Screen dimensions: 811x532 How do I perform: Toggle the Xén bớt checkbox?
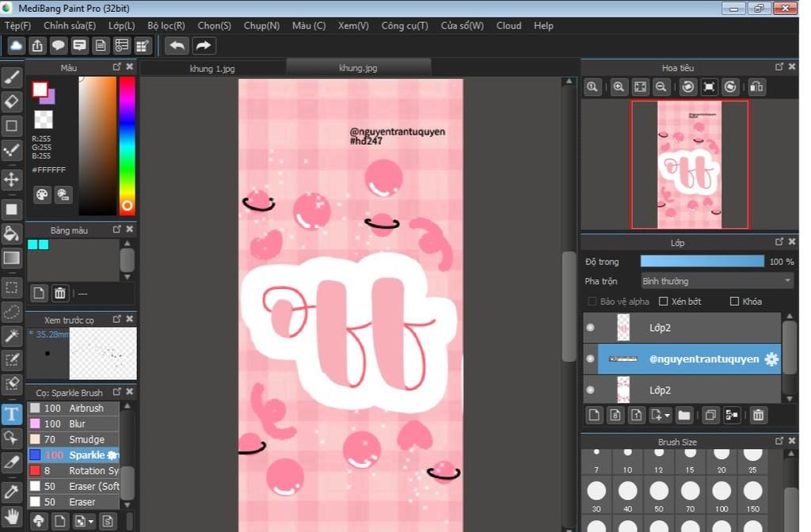[664, 302]
